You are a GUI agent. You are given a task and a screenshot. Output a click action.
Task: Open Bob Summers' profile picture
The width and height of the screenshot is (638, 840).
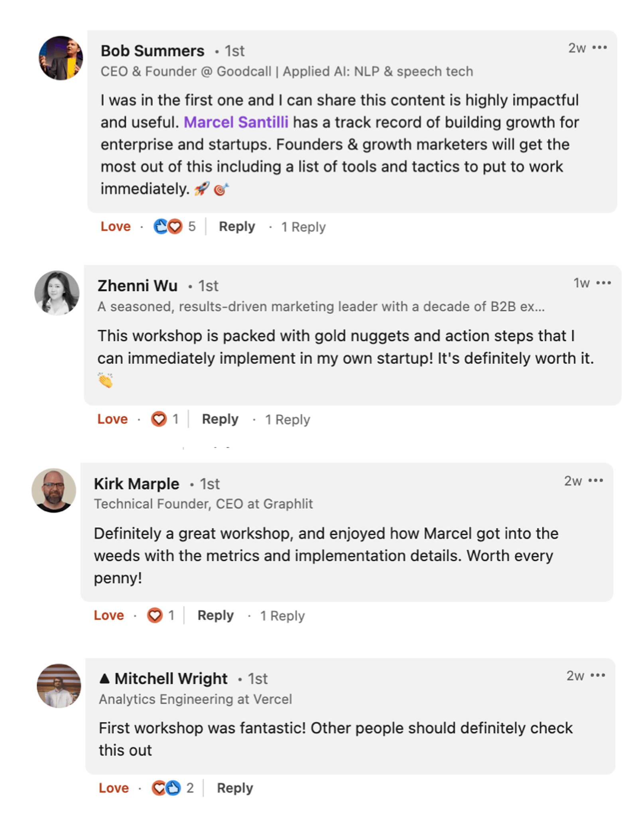point(61,58)
